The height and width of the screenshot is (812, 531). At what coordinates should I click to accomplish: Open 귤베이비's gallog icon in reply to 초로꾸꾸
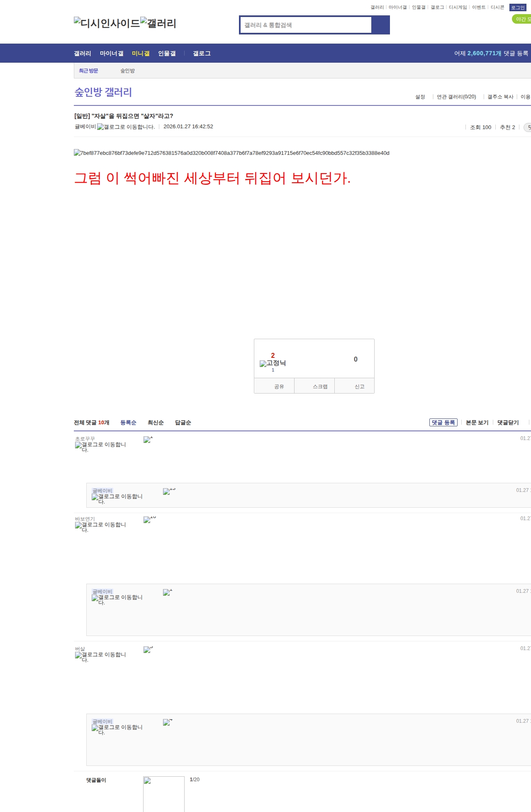(x=117, y=499)
